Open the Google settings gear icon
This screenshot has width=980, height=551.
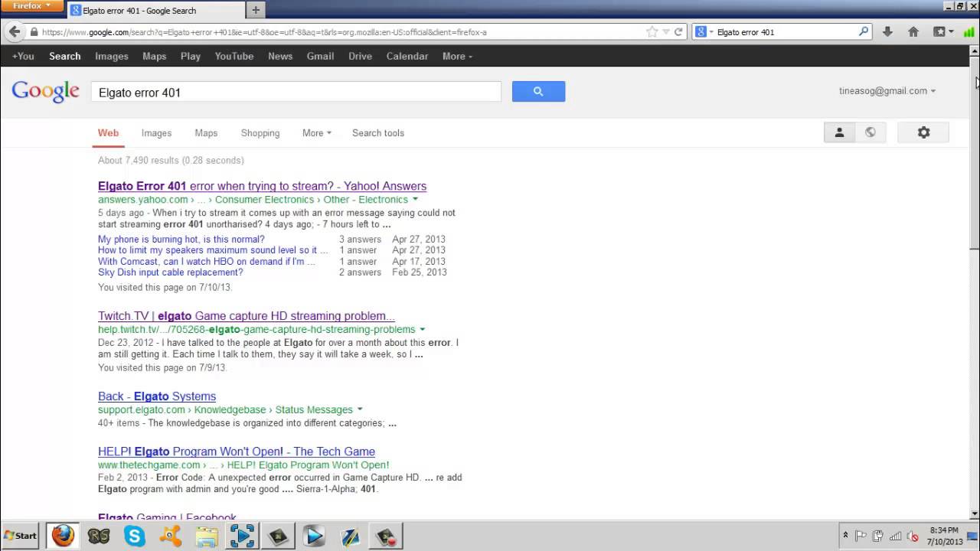point(923,132)
